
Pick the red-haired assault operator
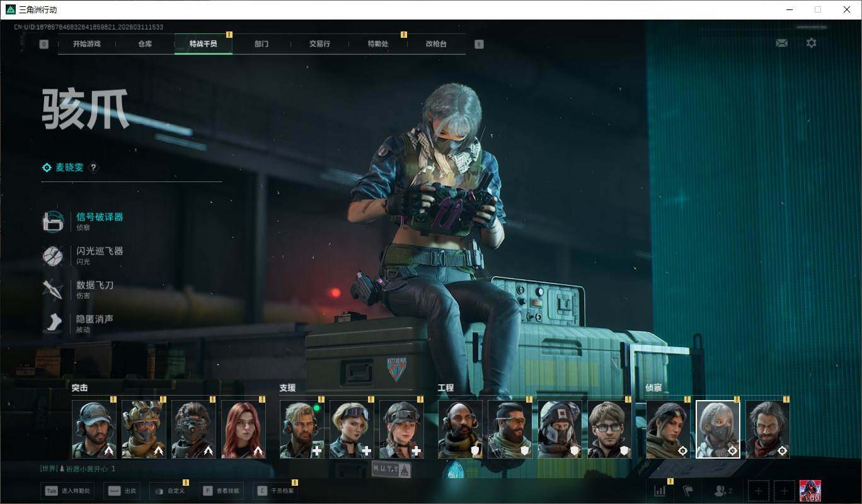(243, 430)
